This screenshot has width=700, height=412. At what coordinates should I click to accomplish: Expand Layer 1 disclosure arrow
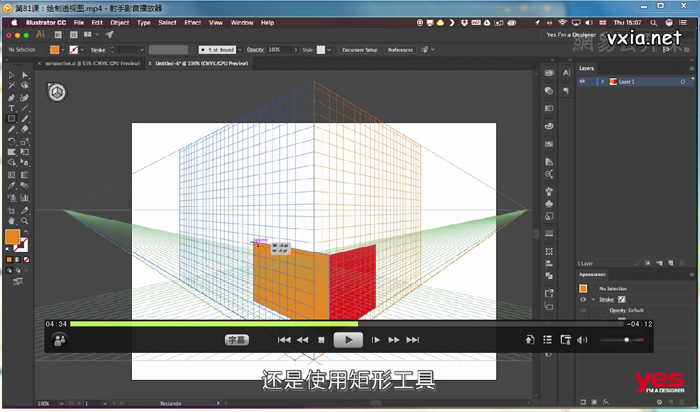tap(602, 82)
